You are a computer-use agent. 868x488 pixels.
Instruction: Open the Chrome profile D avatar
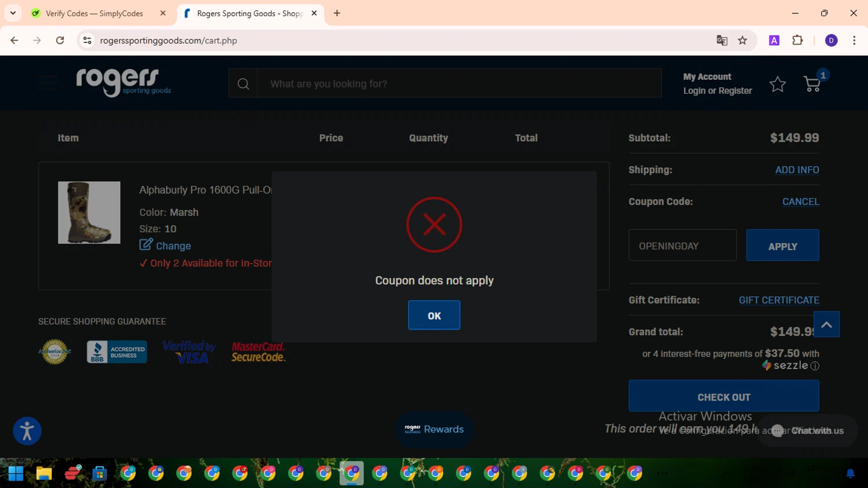831,41
